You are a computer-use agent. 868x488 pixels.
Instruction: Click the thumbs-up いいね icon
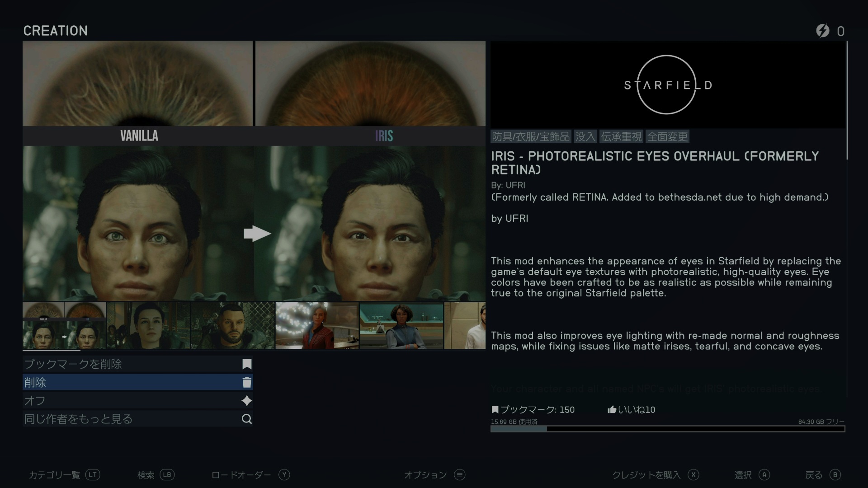point(612,410)
